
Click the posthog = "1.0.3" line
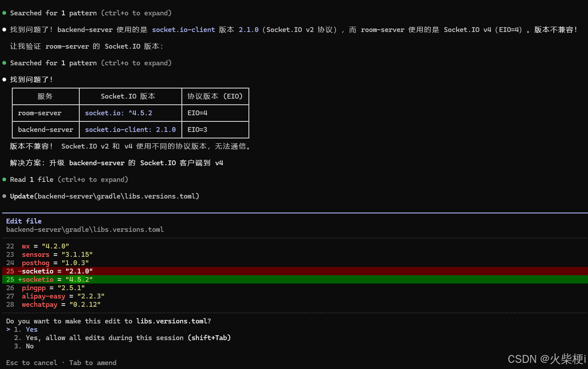click(x=55, y=263)
